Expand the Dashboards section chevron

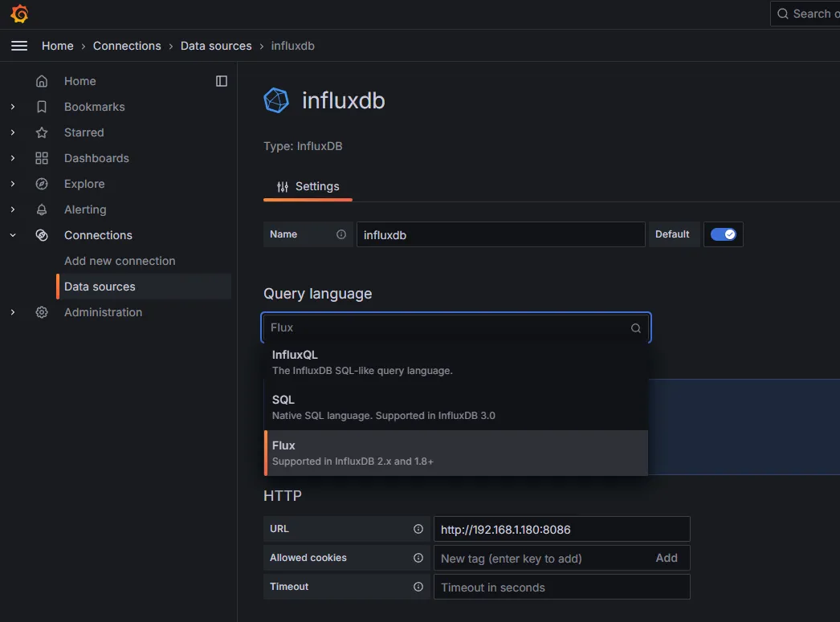[13, 158]
